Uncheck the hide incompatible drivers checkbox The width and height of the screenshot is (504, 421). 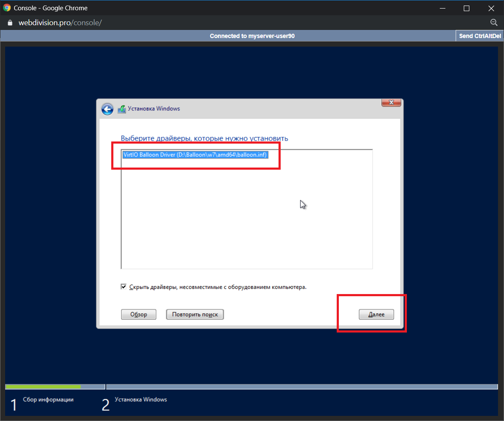124,287
